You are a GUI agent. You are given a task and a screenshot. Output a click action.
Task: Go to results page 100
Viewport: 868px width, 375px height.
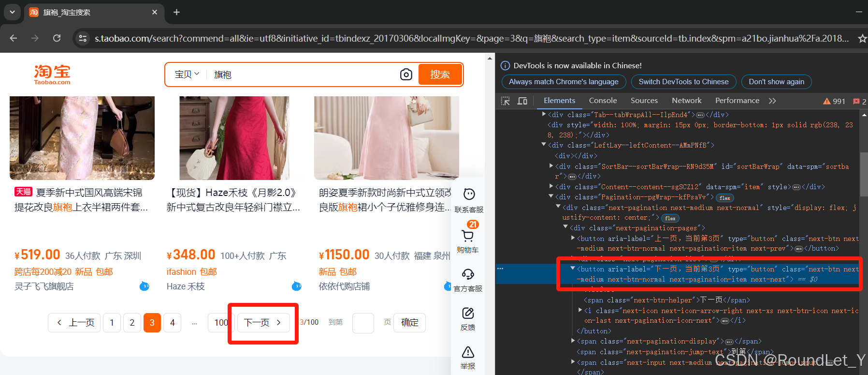pyautogui.click(x=221, y=323)
